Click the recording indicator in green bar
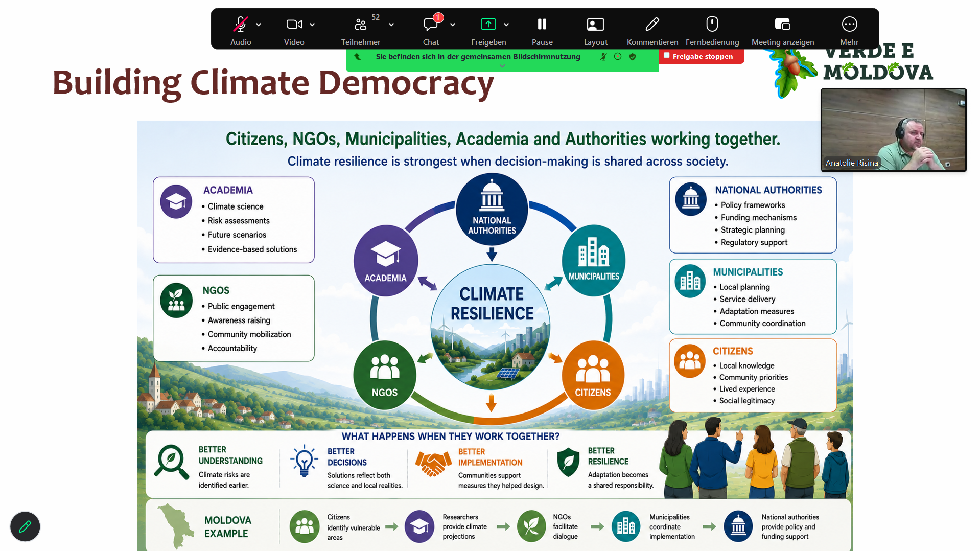980x551 pixels. (x=618, y=57)
